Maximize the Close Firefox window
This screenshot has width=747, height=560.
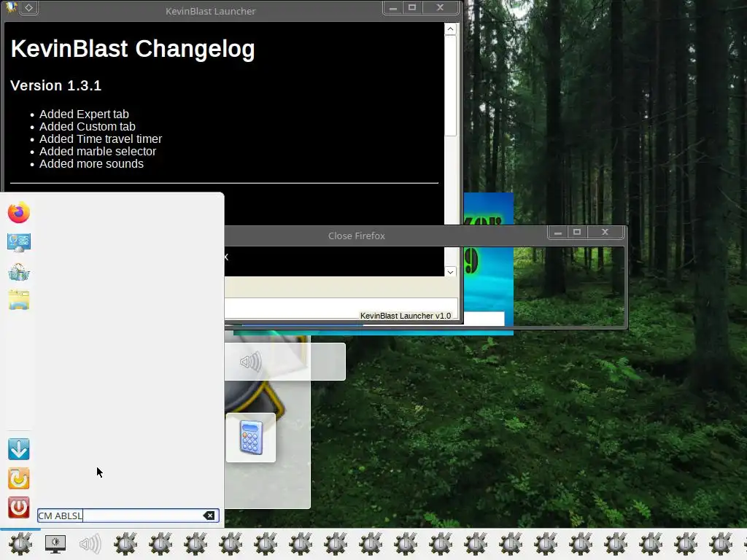[x=577, y=233]
